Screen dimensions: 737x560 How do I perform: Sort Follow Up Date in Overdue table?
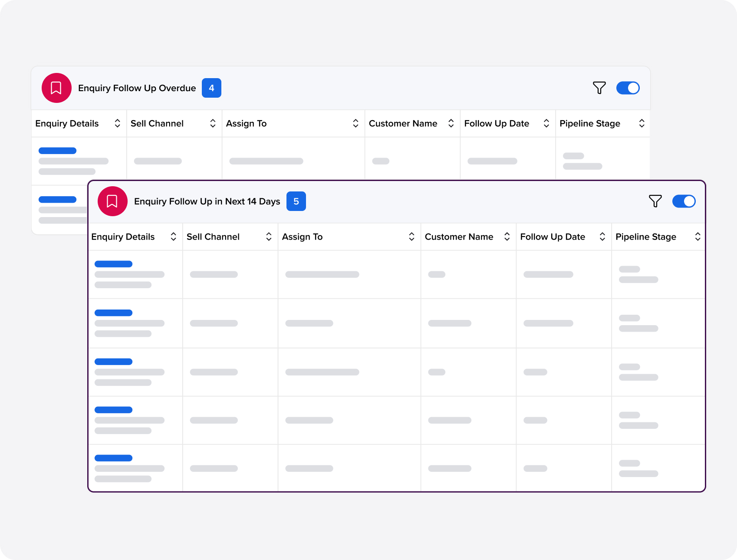(546, 123)
